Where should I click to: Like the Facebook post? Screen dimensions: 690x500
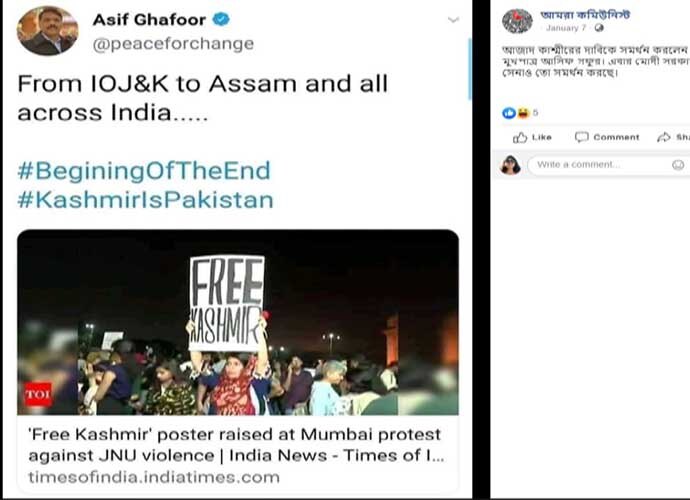pos(533,137)
